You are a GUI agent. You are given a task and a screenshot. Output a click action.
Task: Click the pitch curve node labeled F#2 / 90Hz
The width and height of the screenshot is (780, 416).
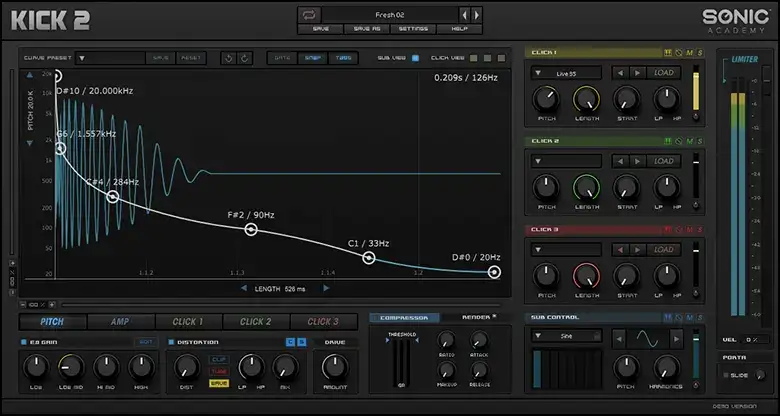click(x=251, y=229)
